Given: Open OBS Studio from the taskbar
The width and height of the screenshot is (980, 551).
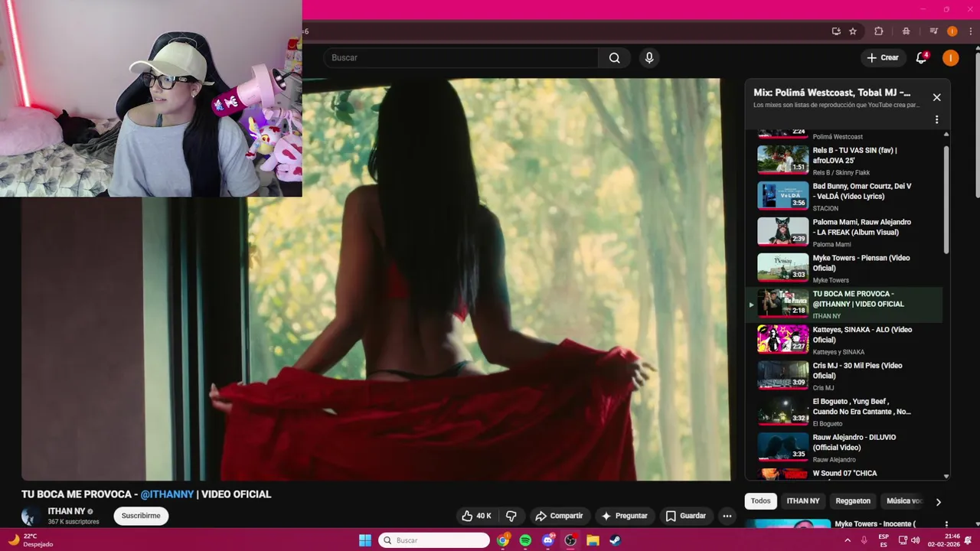Looking at the screenshot, I should pyautogui.click(x=570, y=540).
